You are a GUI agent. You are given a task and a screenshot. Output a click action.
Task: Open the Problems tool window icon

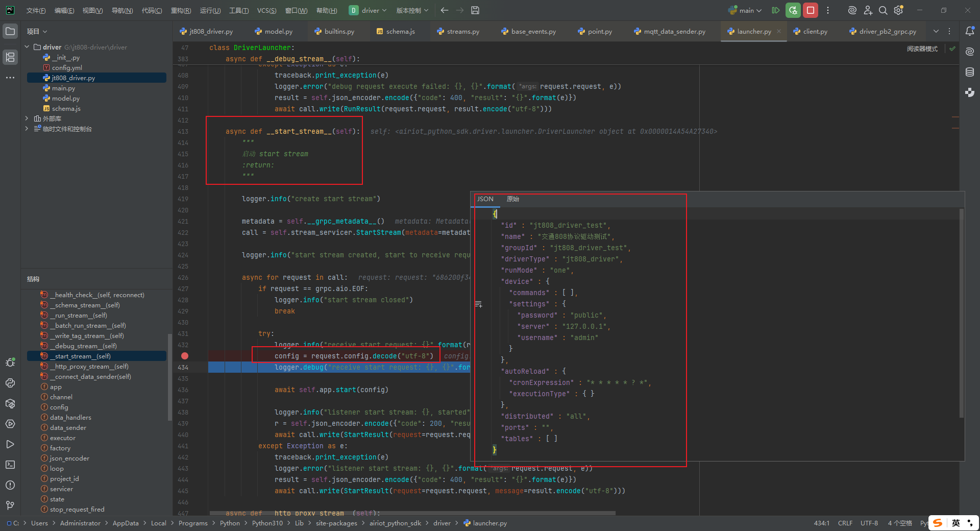[x=10, y=485]
